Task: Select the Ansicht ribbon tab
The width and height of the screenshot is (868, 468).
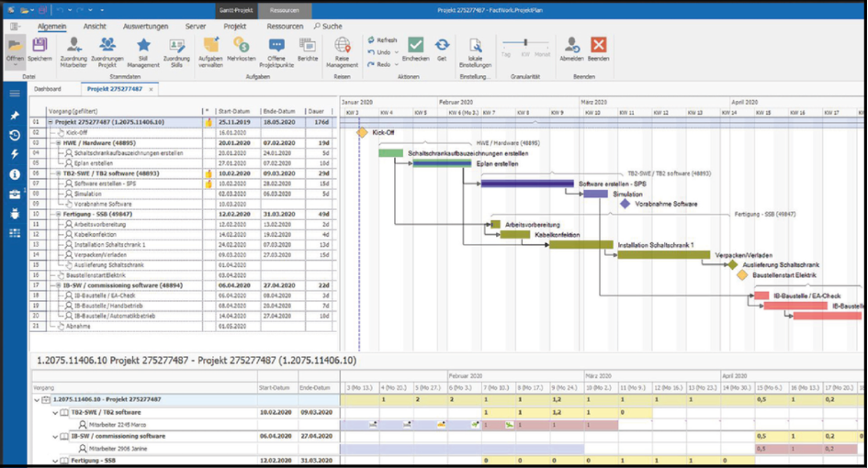Action: tap(95, 26)
